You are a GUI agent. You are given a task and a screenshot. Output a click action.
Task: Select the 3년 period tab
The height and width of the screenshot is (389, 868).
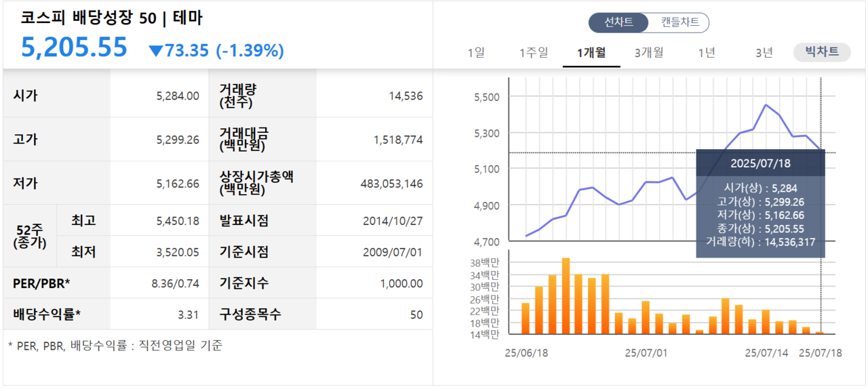[x=764, y=52]
